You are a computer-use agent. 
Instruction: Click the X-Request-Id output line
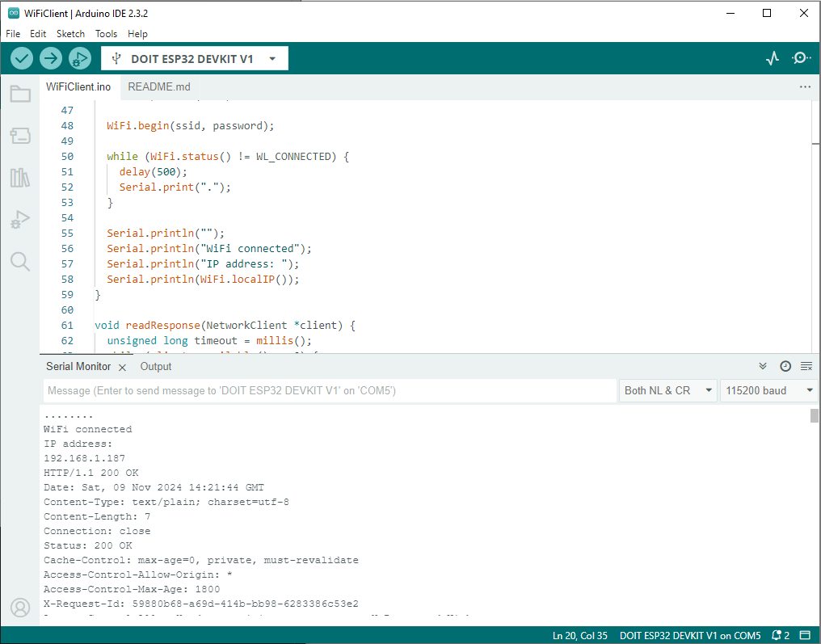click(201, 604)
